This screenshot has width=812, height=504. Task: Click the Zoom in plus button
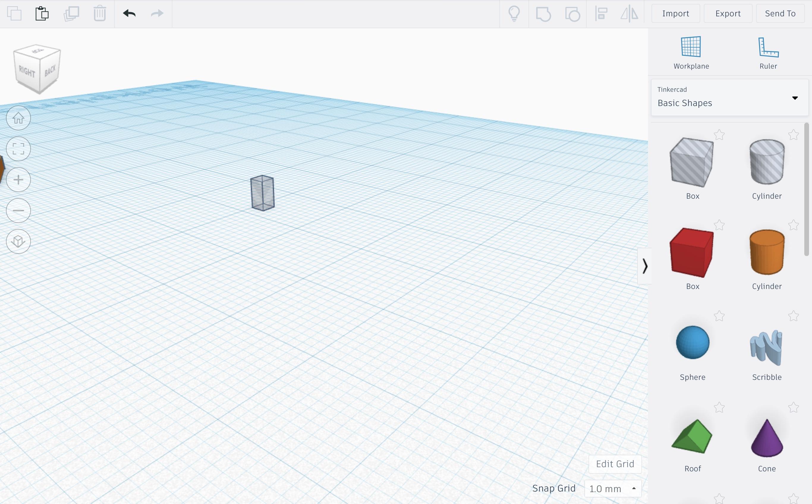click(x=18, y=180)
